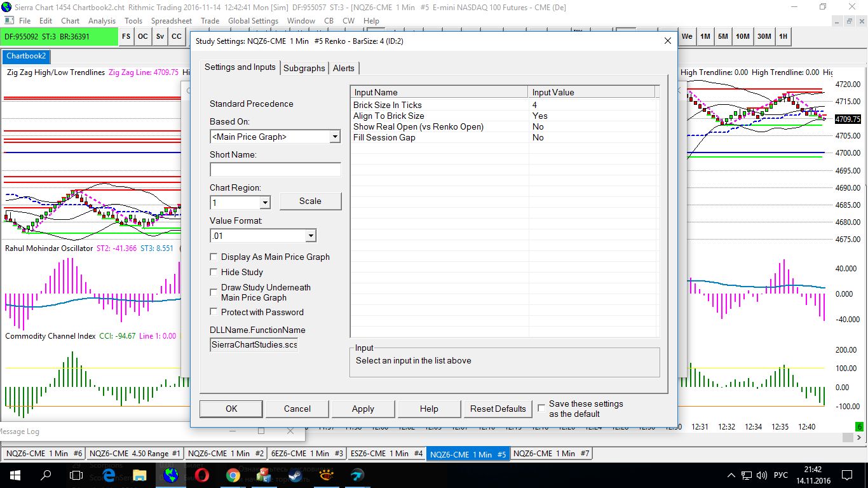The image size is (868, 488).
Task: Open Steam from the taskbar
Action: [295, 475]
